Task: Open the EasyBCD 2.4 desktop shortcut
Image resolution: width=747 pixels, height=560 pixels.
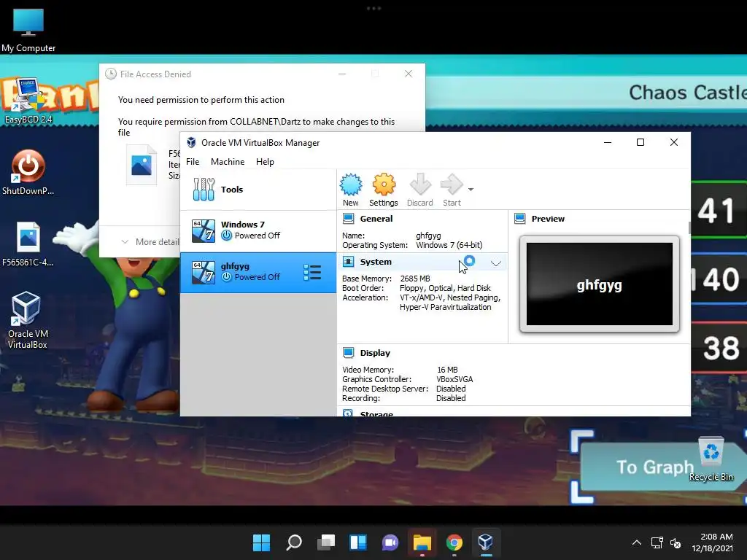Action: coord(28,101)
